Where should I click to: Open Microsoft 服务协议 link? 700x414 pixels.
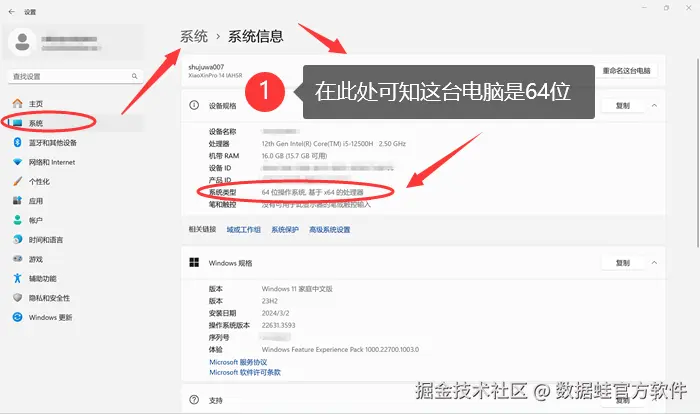click(238, 362)
